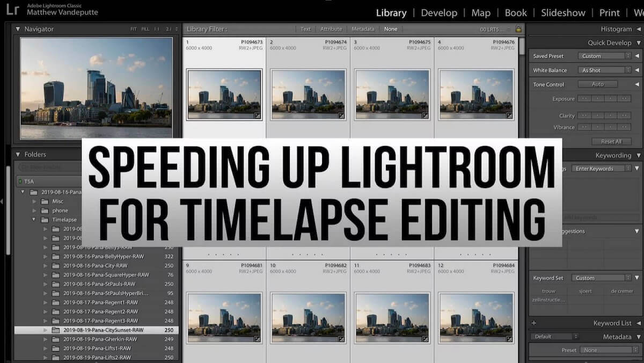Decrease Exposure by a large step
The image size is (644, 363).
[584, 99]
